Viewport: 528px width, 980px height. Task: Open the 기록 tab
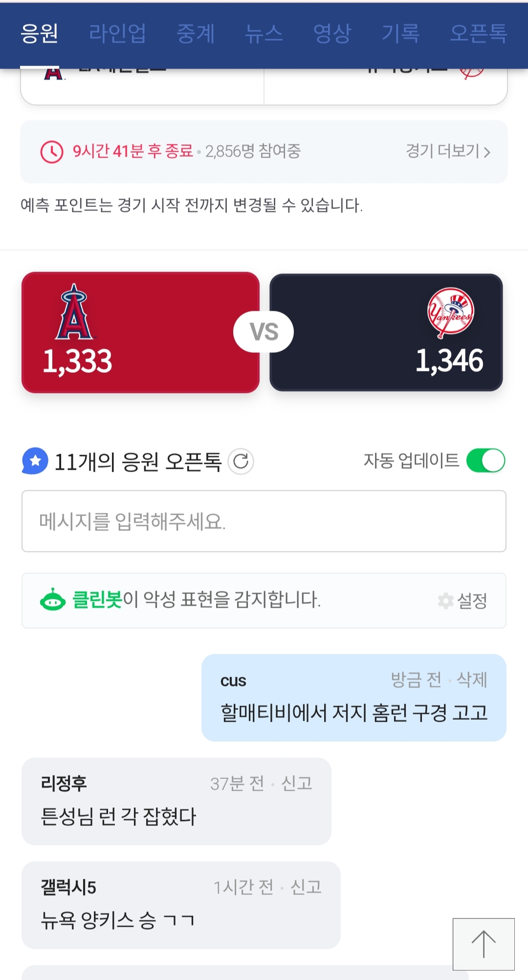point(400,34)
